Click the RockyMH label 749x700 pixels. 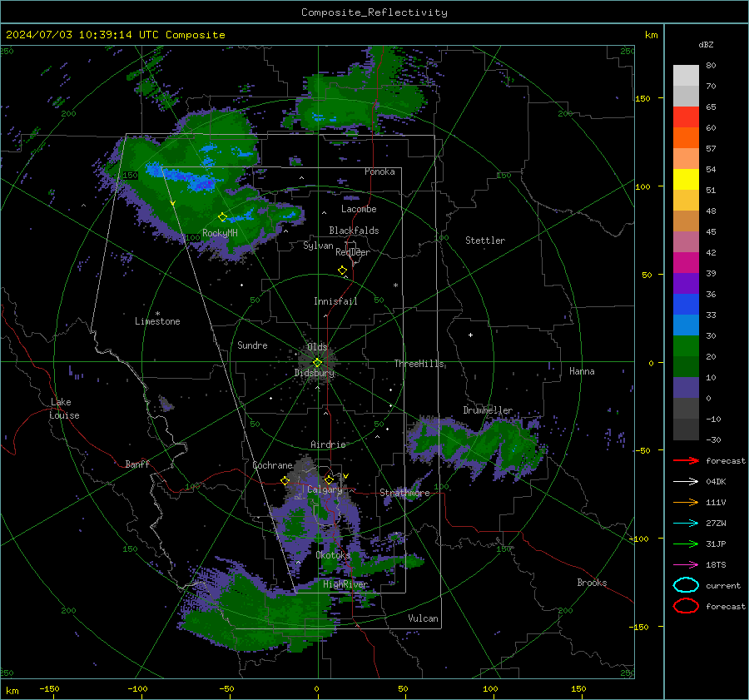pyautogui.click(x=220, y=233)
